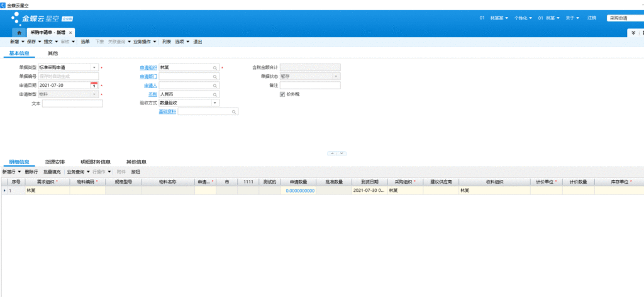644x297 pixels.
Task: Follow the 申请组织 link label
Action: pos(148,68)
